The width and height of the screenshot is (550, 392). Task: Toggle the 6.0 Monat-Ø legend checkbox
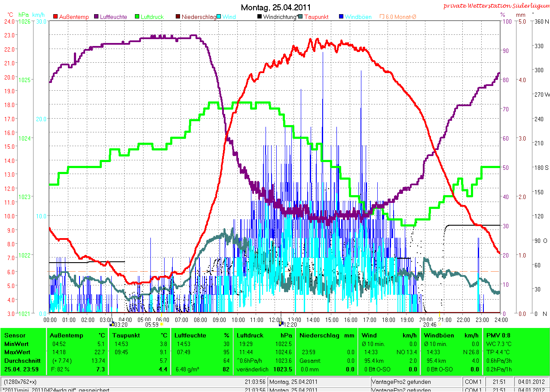click(382, 17)
